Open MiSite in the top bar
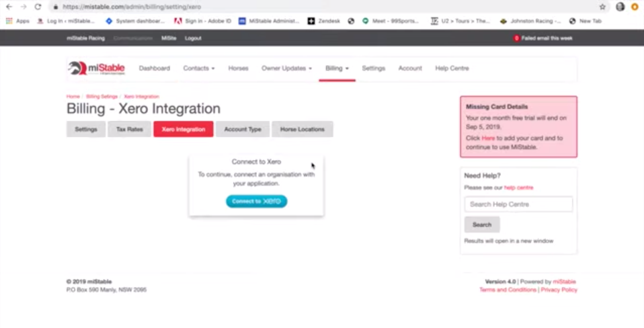Image resolution: width=644 pixels, height=328 pixels. tap(169, 38)
